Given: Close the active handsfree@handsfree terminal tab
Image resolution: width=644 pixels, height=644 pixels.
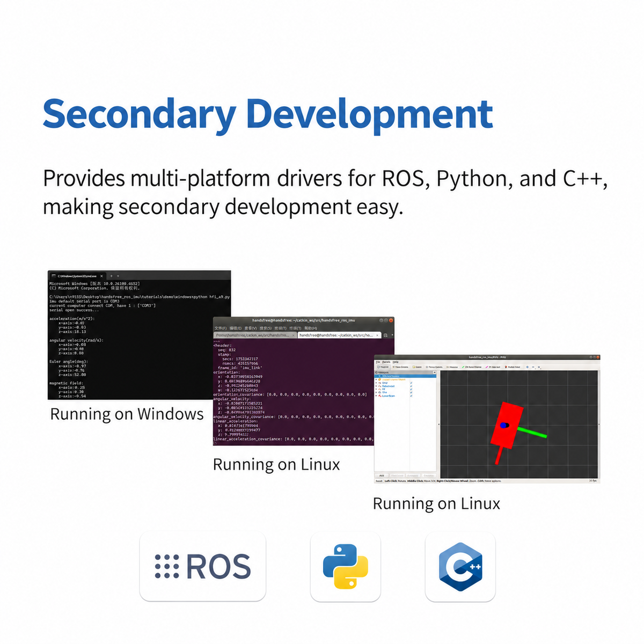Looking at the screenshot, I should pyautogui.click(x=377, y=335).
